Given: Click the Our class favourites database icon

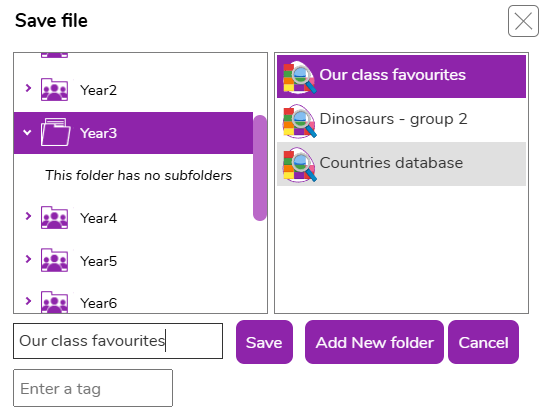Looking at the screenshot, I should (x=300, y=77).
